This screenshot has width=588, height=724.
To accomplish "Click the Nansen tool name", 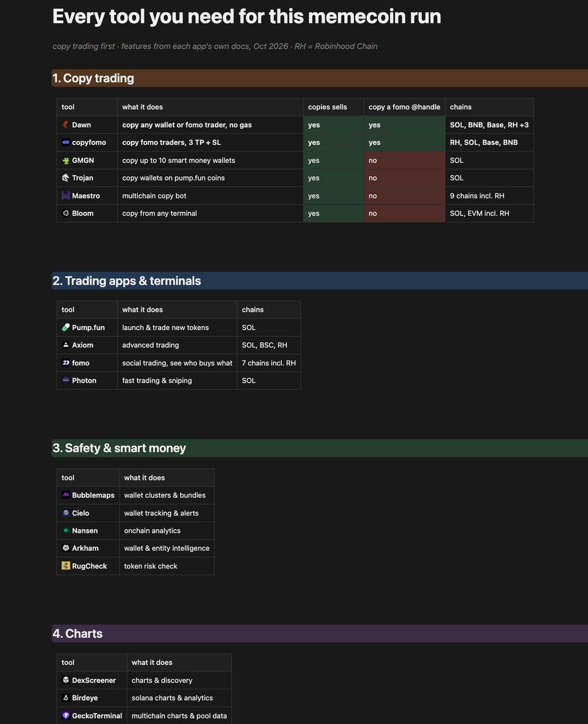I will pyautogui.click(x=84, y=531).
